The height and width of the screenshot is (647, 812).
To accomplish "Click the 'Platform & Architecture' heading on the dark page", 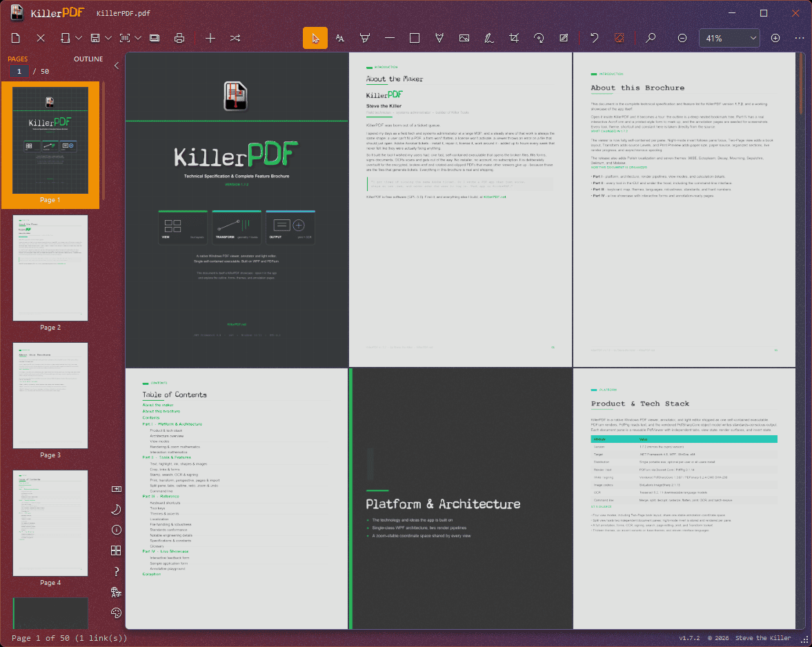I will [444, 504].
